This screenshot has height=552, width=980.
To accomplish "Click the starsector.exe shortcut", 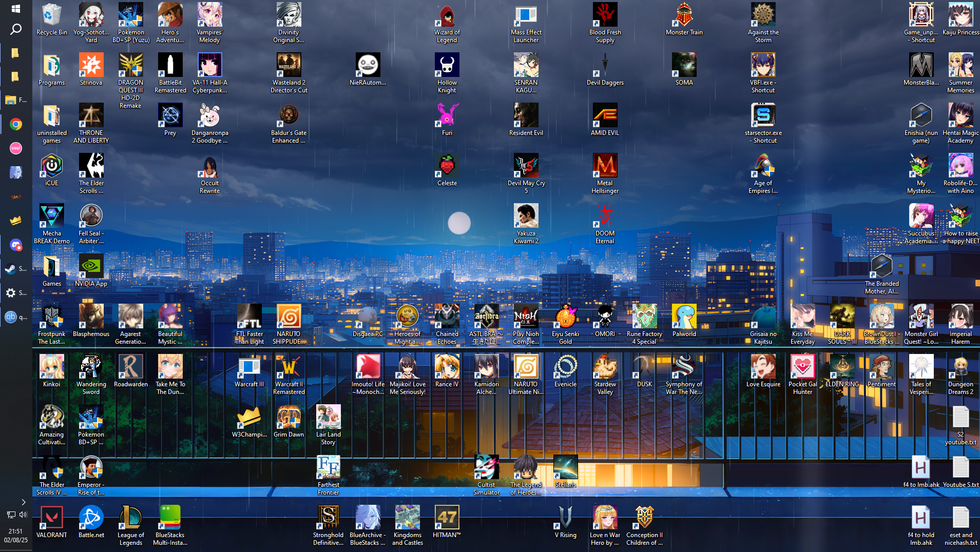I will [x=763, y=124].
